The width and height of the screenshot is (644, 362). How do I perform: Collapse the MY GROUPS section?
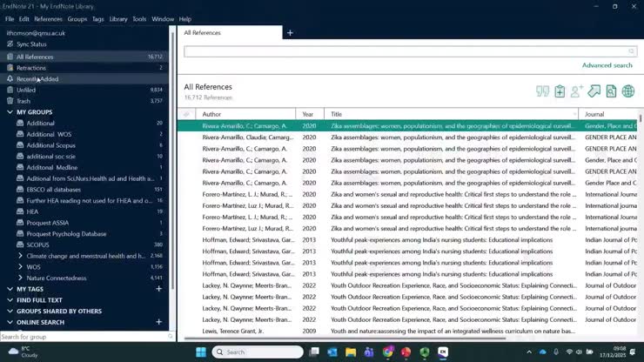[x=10, y=111]
